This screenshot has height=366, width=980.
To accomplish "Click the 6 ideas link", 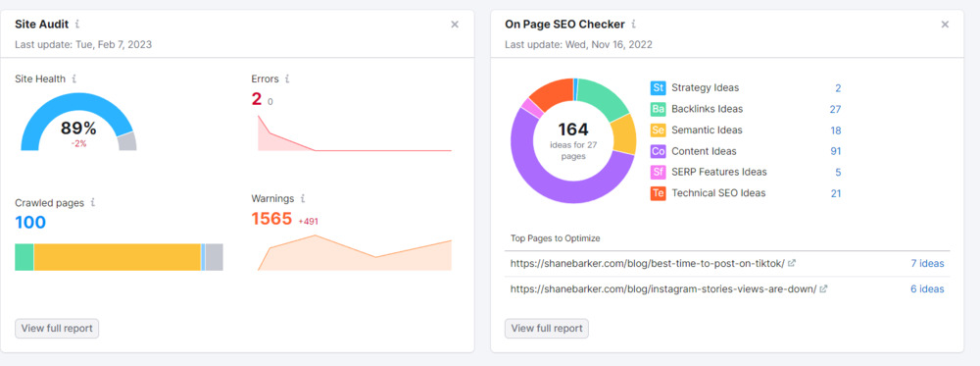I will pyautogui.click(x=927, y=289).
